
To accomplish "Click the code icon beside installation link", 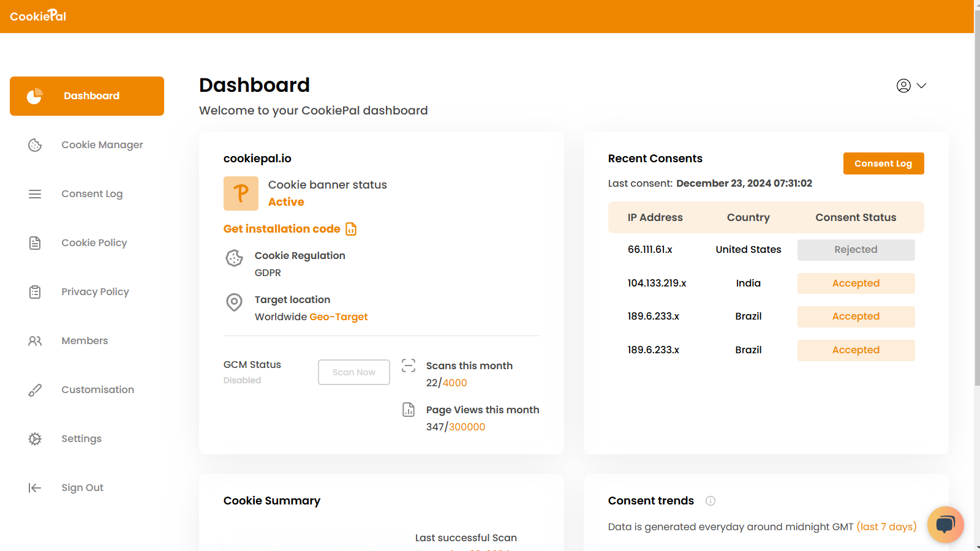I will tap(351, 229).
